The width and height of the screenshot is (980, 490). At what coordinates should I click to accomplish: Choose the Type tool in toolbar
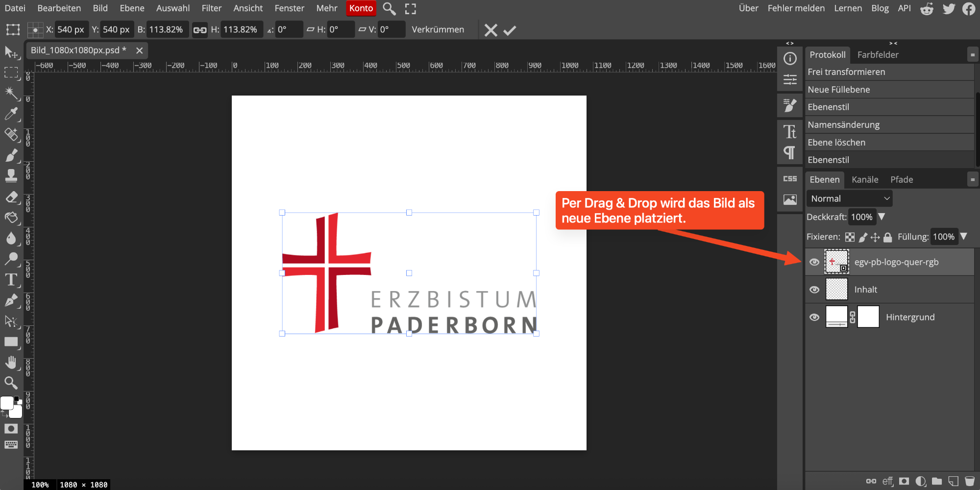point(11,280)
